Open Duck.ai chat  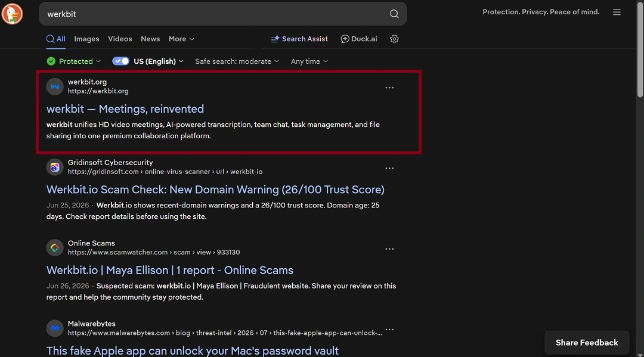point(359,39)
